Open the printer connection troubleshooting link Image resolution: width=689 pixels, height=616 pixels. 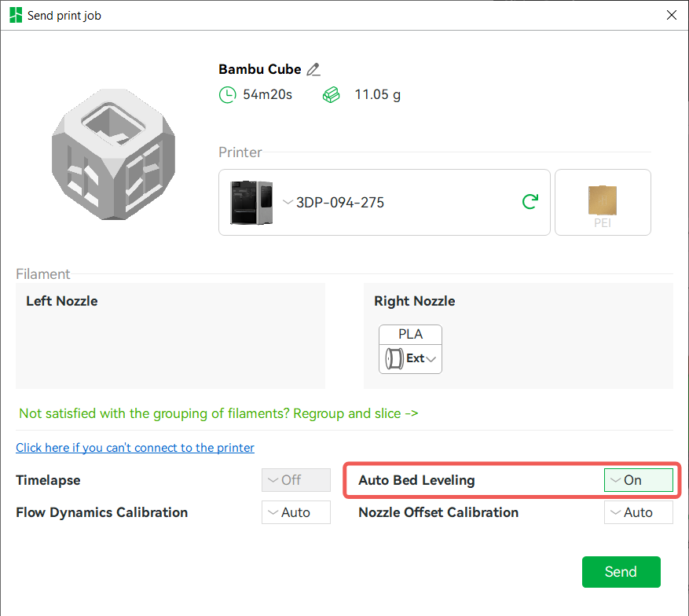click(134, 447)
